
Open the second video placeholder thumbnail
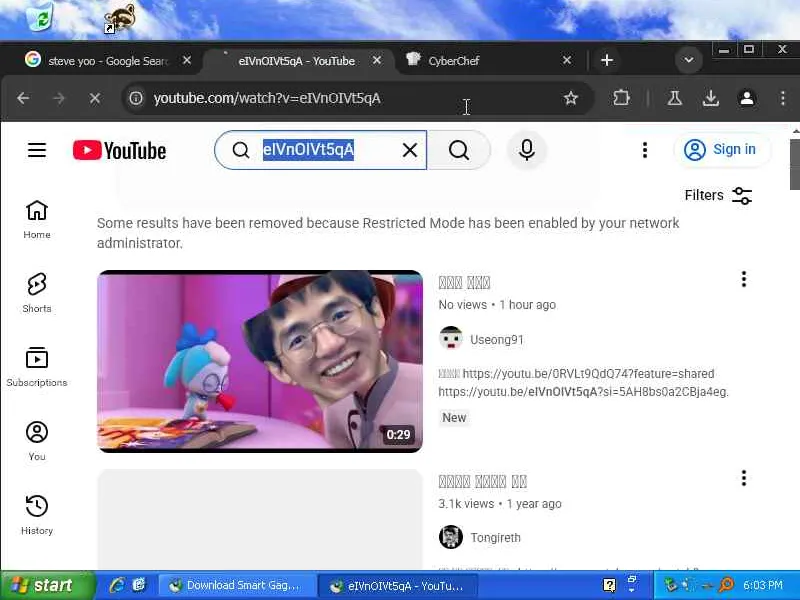tap(260, 519)
